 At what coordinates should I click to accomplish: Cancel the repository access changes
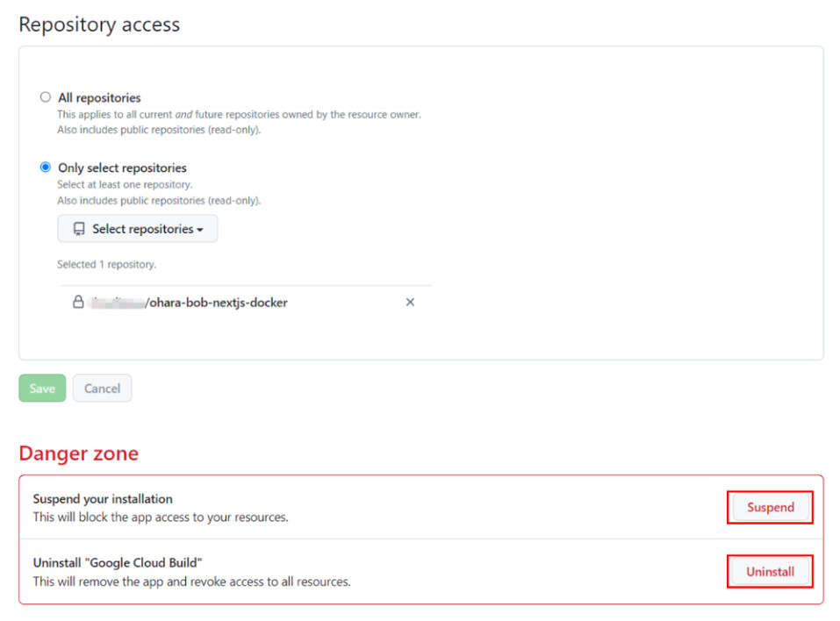102,389
